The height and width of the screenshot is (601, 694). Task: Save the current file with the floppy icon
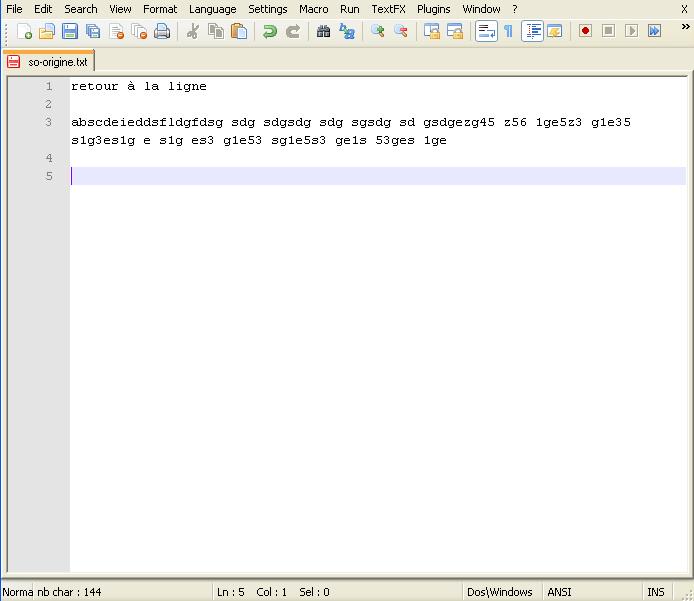tap(70, 31)
